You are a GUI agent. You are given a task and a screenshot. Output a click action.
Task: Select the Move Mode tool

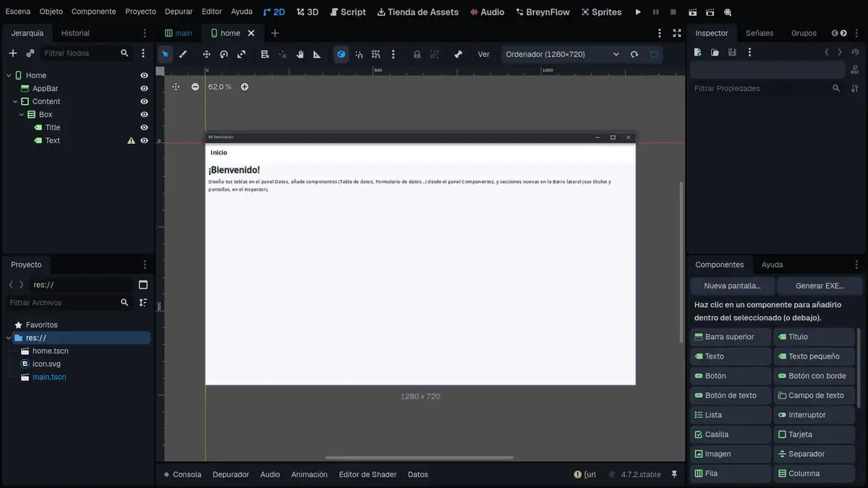pyautogui.click(x=206, y=54)
